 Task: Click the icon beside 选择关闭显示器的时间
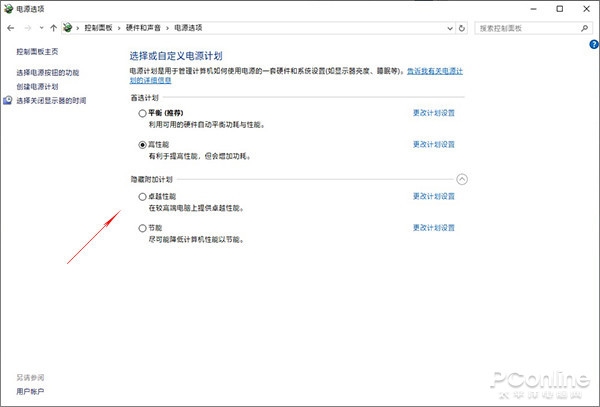(x=9, y=101)
